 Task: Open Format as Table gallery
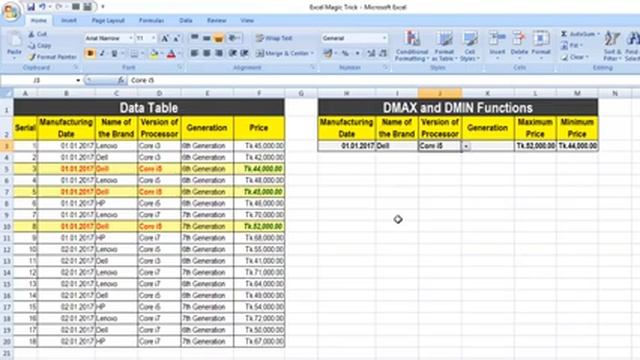point(444,46)
